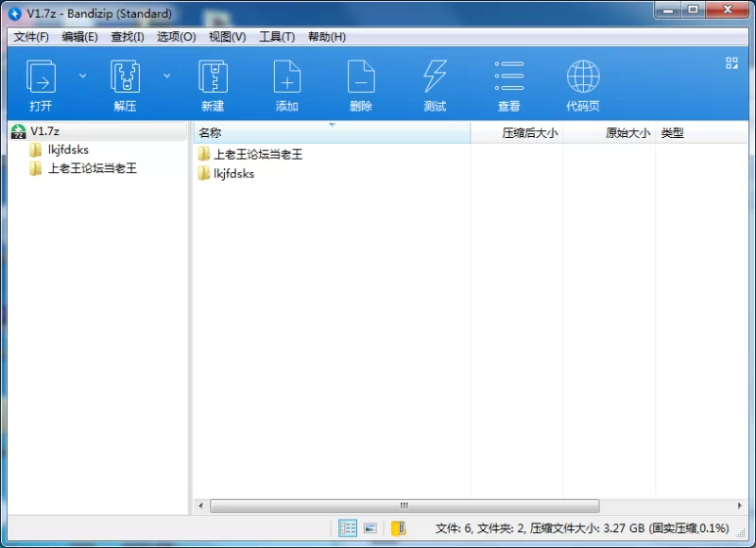Open the Tools (工具) menu
This screenshot has width=756, height=548.
(277, 37)
